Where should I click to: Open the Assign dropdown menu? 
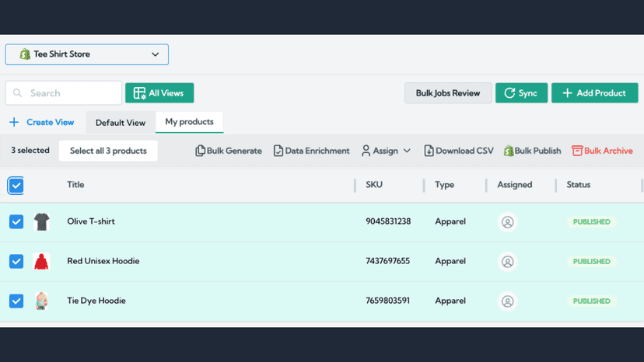(x=386, y=151)
